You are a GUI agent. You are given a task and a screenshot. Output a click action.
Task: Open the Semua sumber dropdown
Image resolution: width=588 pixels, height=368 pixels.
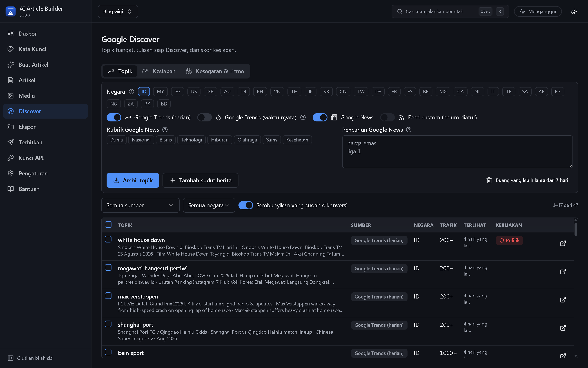coord(140,205)
